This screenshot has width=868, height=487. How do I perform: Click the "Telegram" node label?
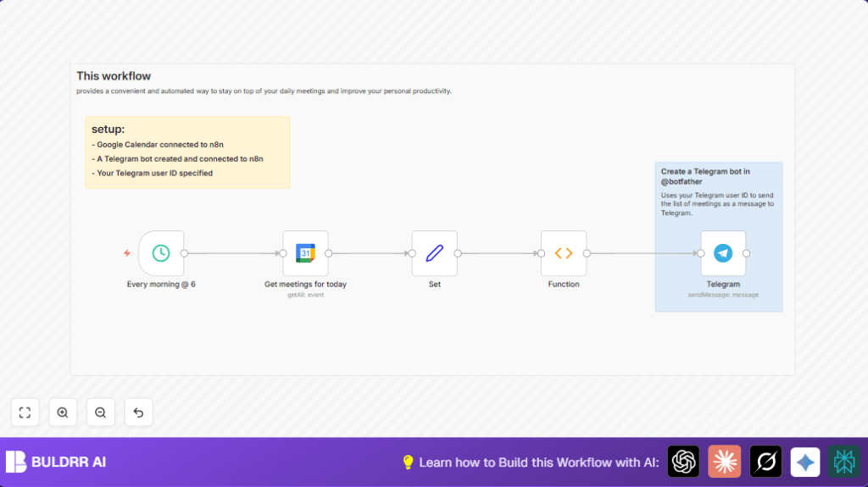tap(723, 284)
